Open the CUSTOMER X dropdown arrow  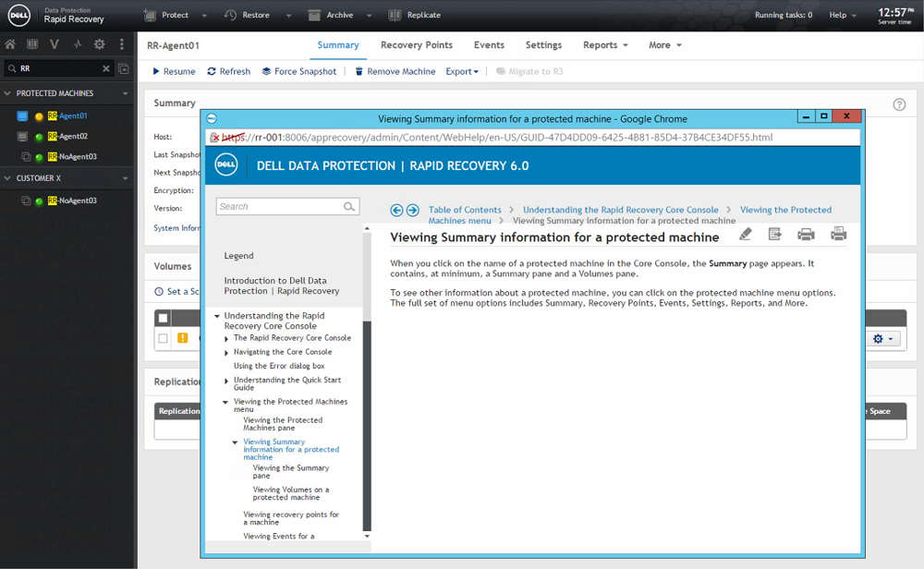pos(125,178)
